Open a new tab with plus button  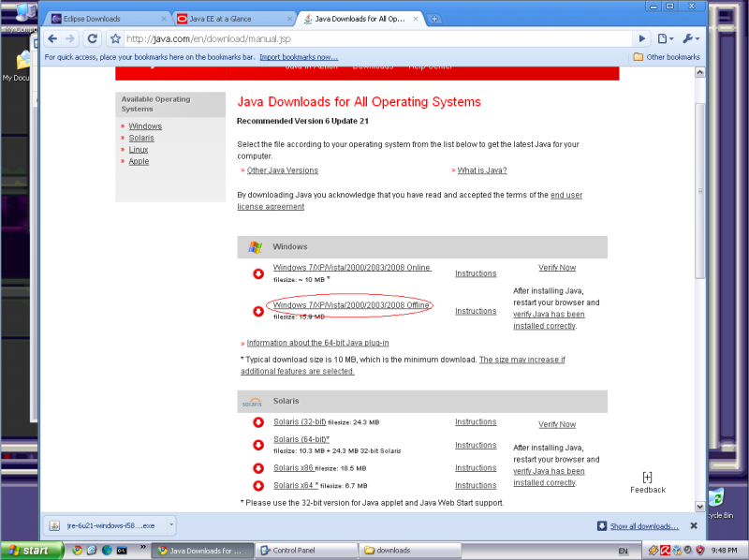coord(435,19)
